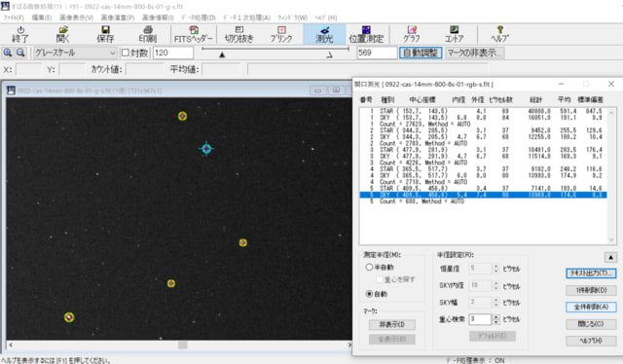Click the brightness level slider track

pos(275,49)
